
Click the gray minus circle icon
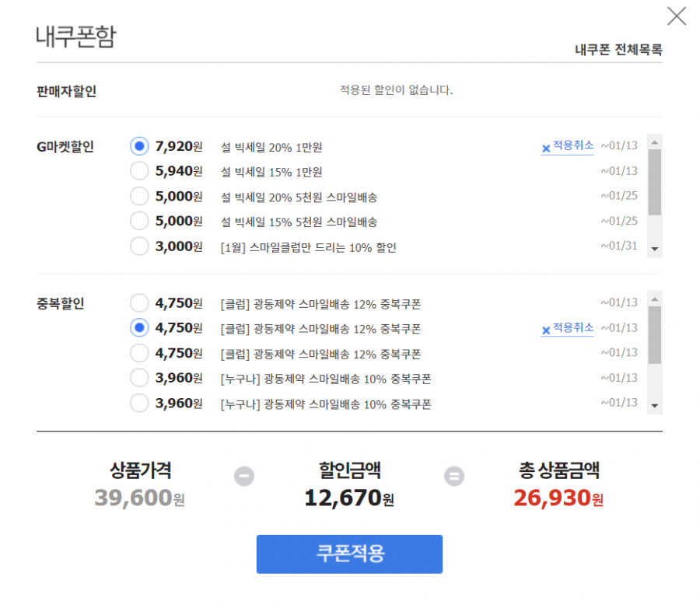[244, 476]
